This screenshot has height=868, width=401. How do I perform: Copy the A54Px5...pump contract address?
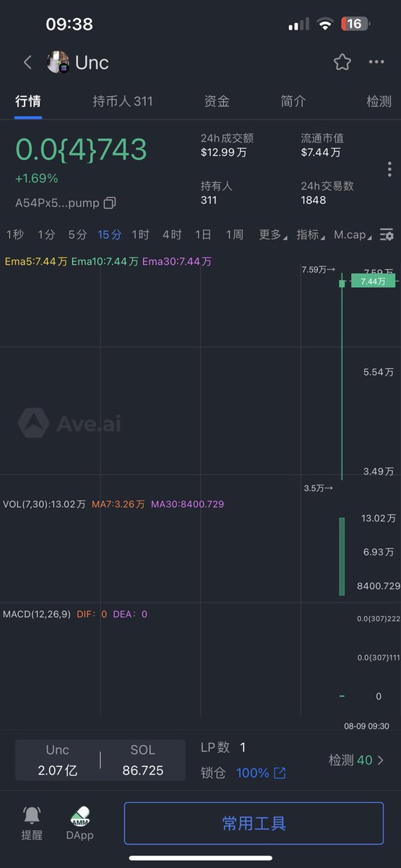pyautogui.click(x=110, y=203)
